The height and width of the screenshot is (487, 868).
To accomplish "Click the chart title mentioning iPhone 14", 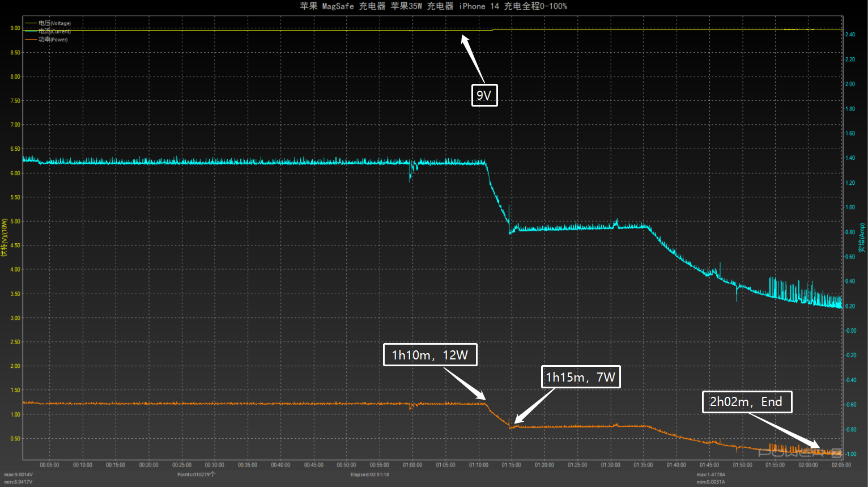I will [433, 6].
